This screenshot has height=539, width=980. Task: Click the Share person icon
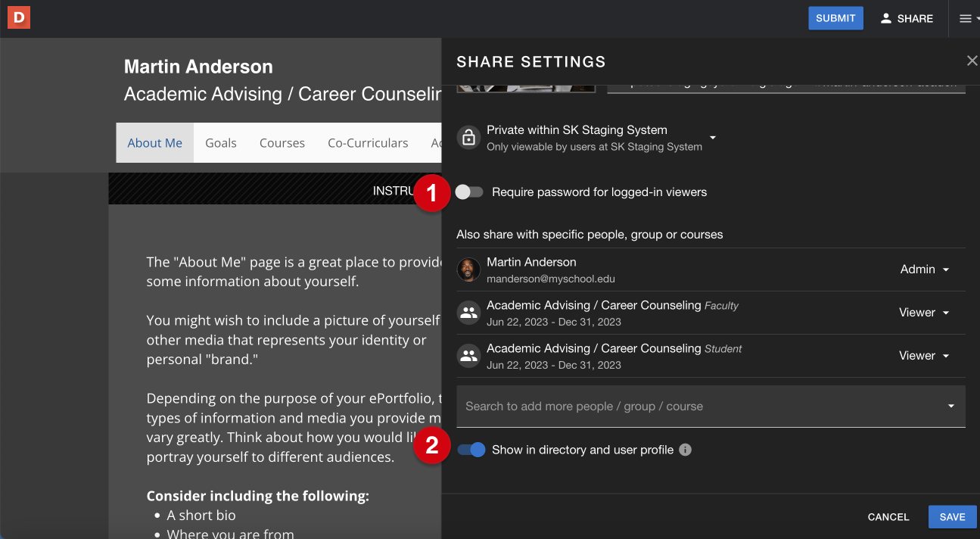[x=886, y=18]
